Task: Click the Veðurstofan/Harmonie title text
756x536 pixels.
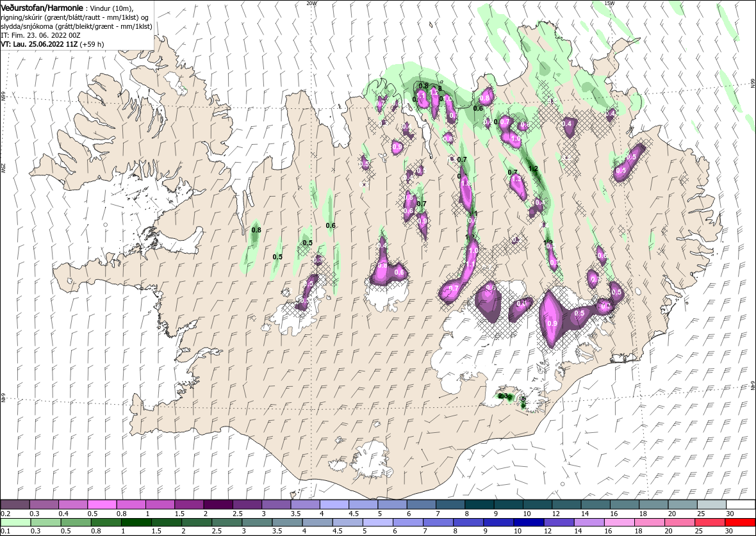Action: point(40,9)
